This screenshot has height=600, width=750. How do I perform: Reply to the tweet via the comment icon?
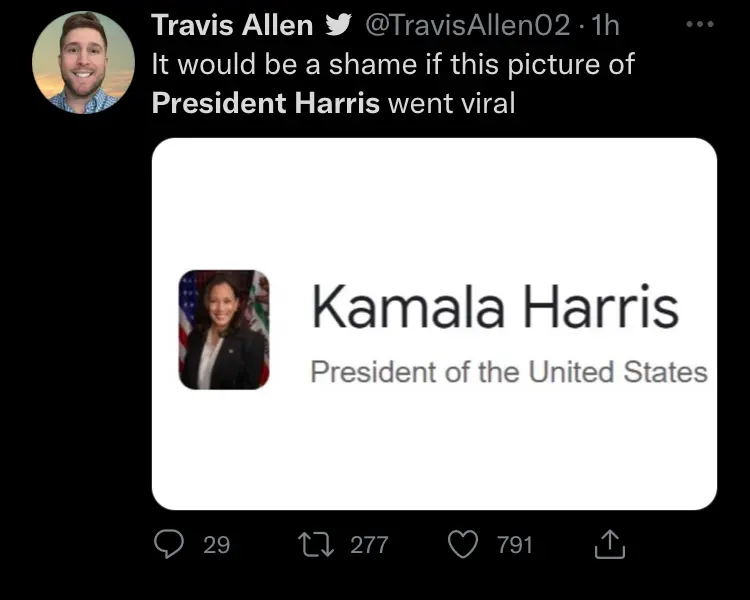167,544
